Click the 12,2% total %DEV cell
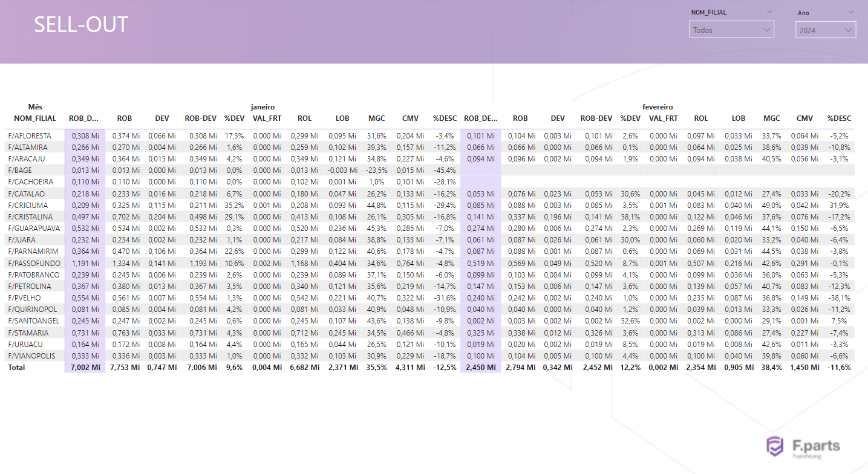Image resolution: width=868 pixels, height=474 pixels. [x=630, y=368]
